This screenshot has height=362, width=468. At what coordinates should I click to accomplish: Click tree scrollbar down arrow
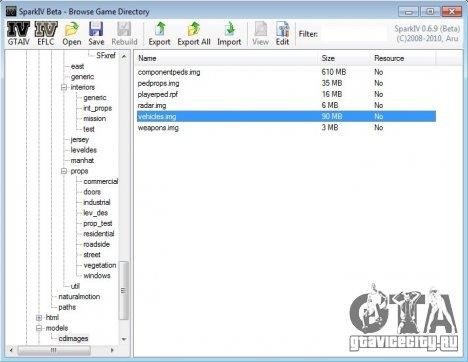pos(124,339)
